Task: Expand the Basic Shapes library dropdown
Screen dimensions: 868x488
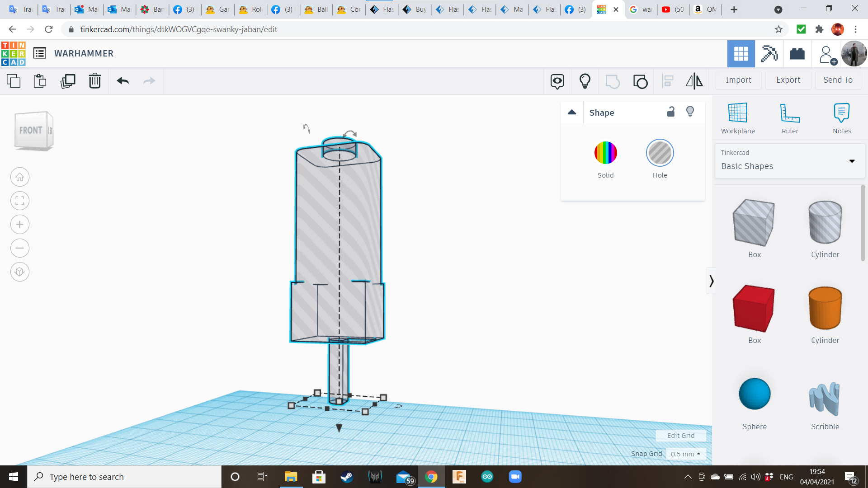Action: point(852,161)
